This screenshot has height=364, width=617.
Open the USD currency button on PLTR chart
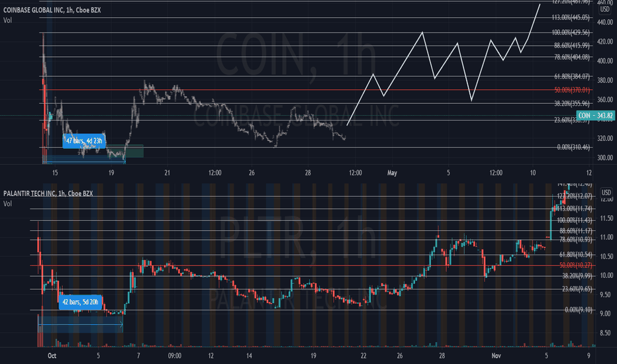606,193
